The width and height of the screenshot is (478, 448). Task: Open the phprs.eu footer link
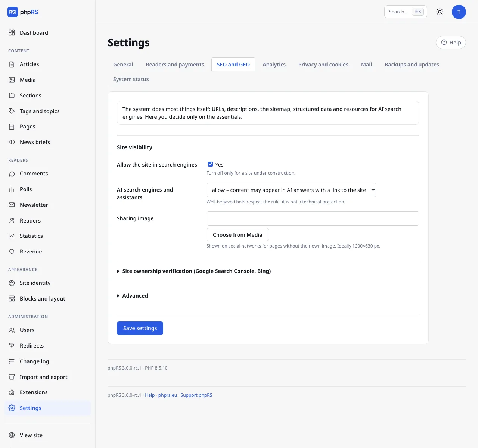pyautogui.click(x=168, y=395)
